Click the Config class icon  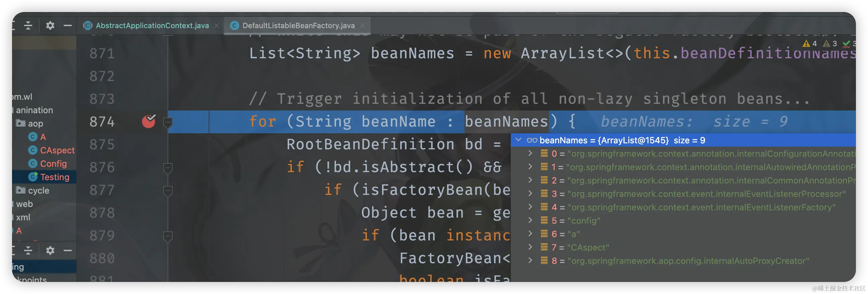click(33, 164)
